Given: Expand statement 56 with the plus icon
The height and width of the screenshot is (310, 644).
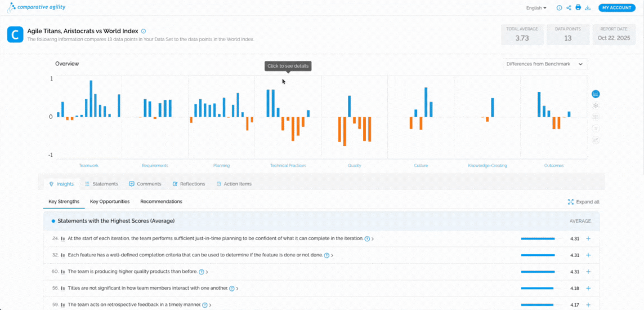Looking at the screenshot, I should coord(588,288).
